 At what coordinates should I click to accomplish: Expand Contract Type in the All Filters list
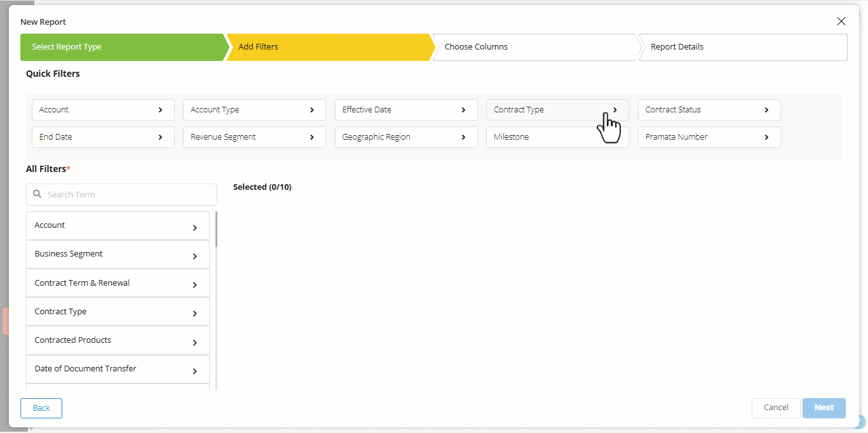pyautogui.click(x=118, y=312)
